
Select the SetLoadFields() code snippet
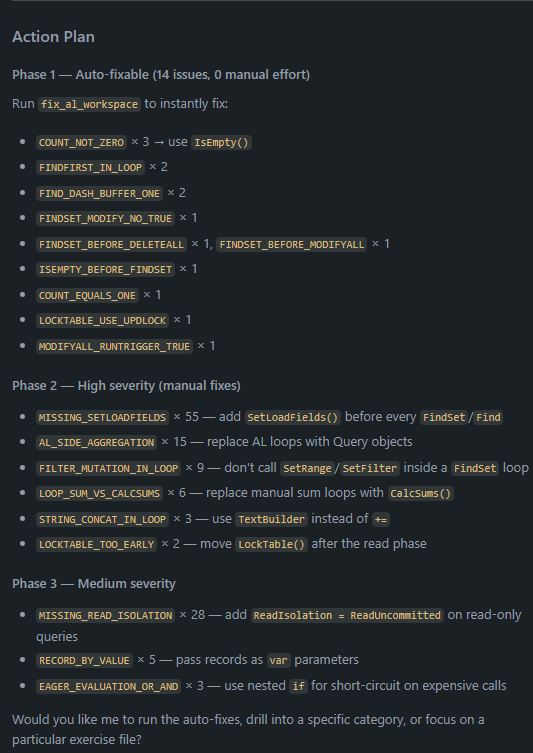293,417
